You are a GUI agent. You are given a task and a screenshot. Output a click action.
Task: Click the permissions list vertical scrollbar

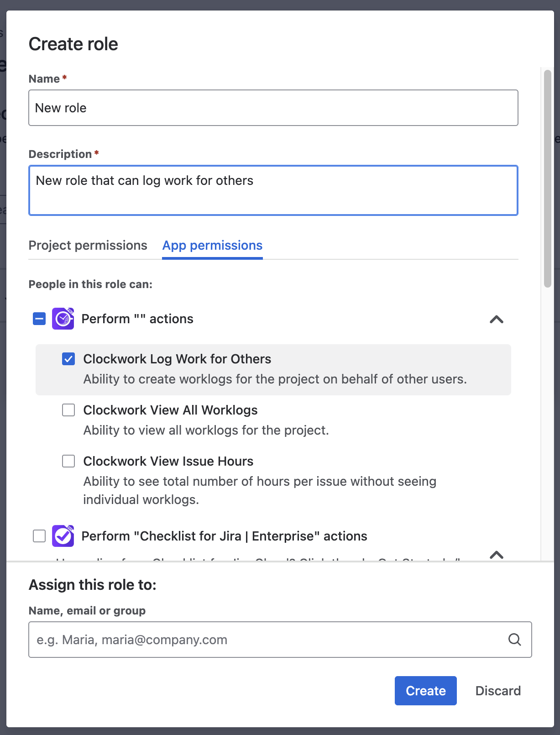point(548,178)
